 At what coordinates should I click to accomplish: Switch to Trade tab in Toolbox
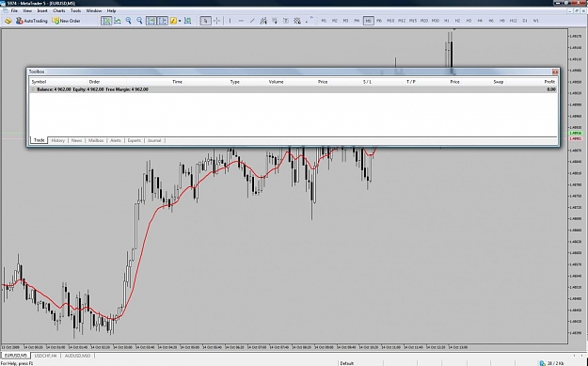[x=39, y=140]
